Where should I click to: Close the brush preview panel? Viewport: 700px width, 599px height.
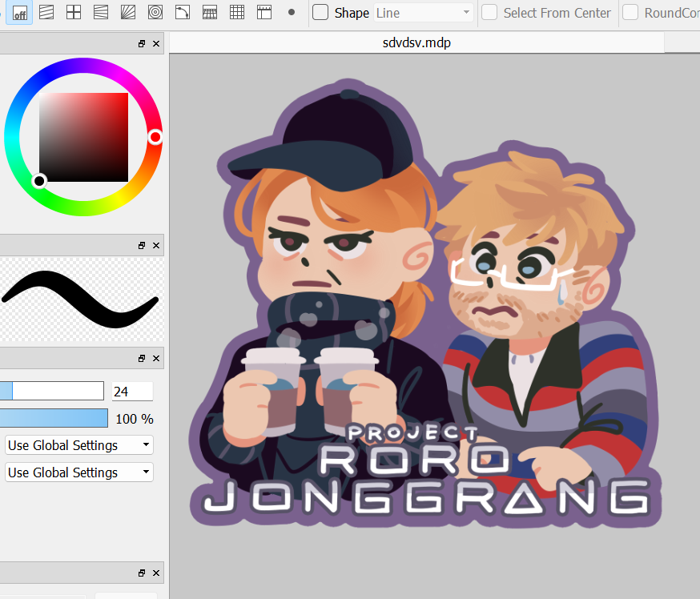[x=156, y=246]
